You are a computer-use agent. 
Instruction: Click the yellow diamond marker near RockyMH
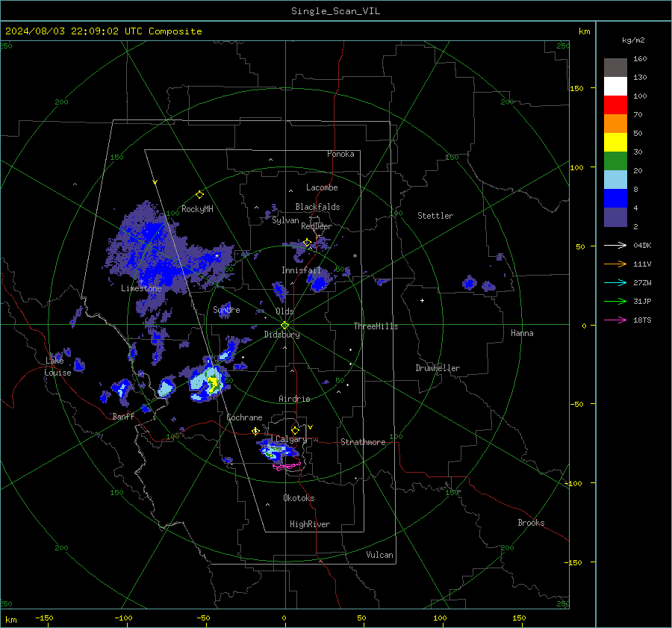coord(199,195)
